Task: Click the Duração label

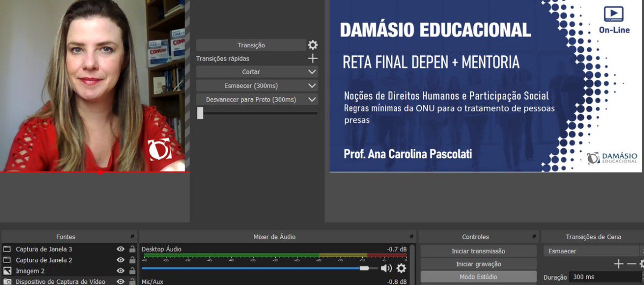Action: point(555,277)
